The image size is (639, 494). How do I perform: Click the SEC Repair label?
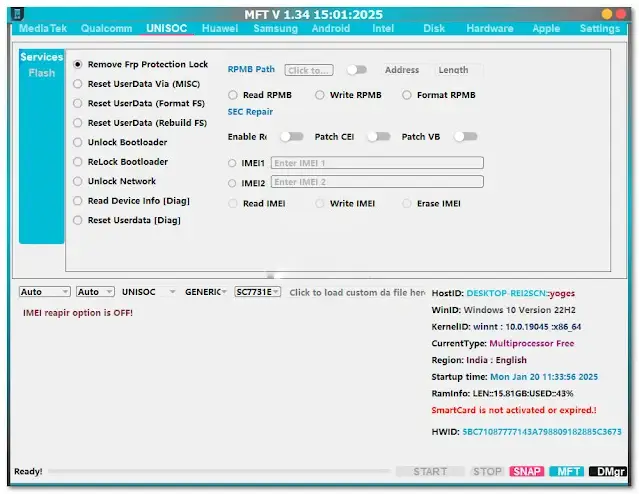point(250,112)
